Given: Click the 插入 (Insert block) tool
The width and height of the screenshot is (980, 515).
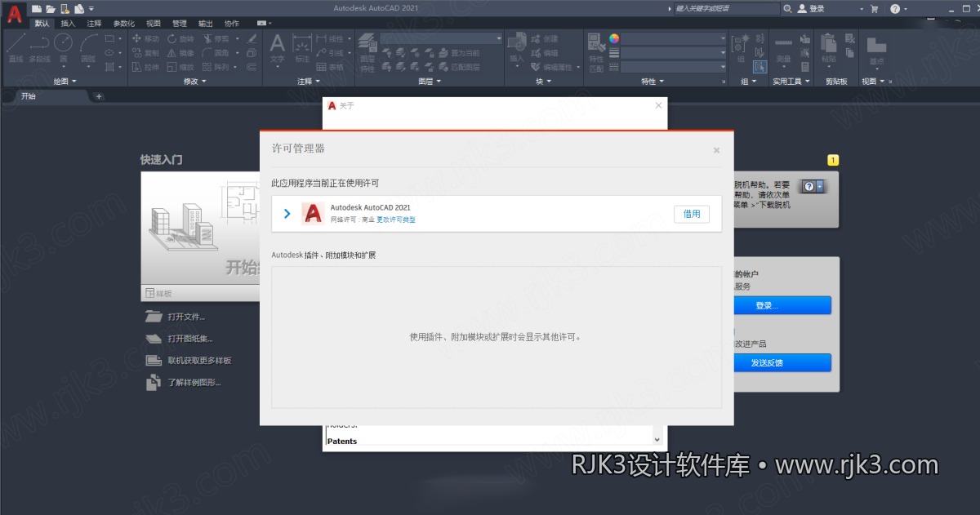Looking at the screenshot, I should [x=516, y=48].
